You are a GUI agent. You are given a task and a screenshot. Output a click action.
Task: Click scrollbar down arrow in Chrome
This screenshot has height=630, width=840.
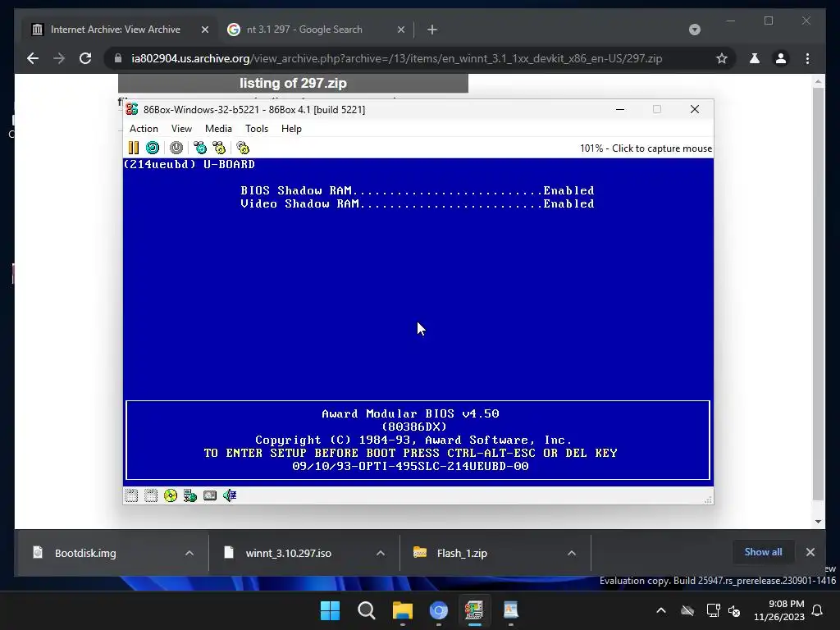click(x=818, y=521)
